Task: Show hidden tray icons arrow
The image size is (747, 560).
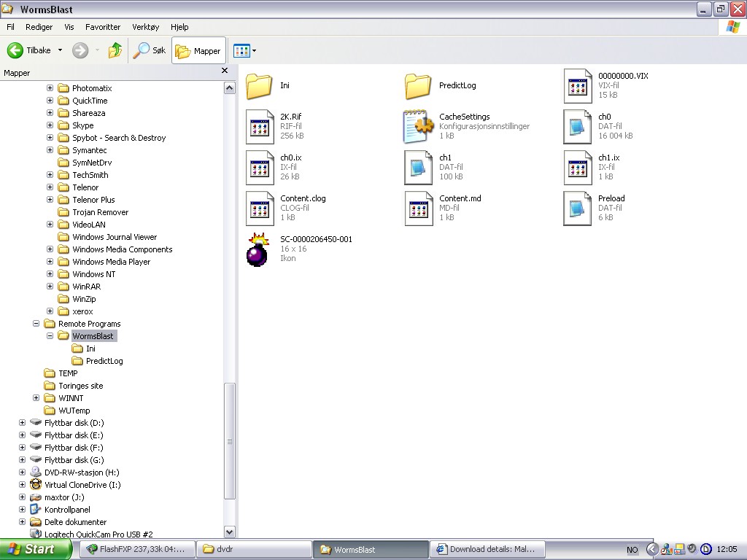Action: pos(652,549)
